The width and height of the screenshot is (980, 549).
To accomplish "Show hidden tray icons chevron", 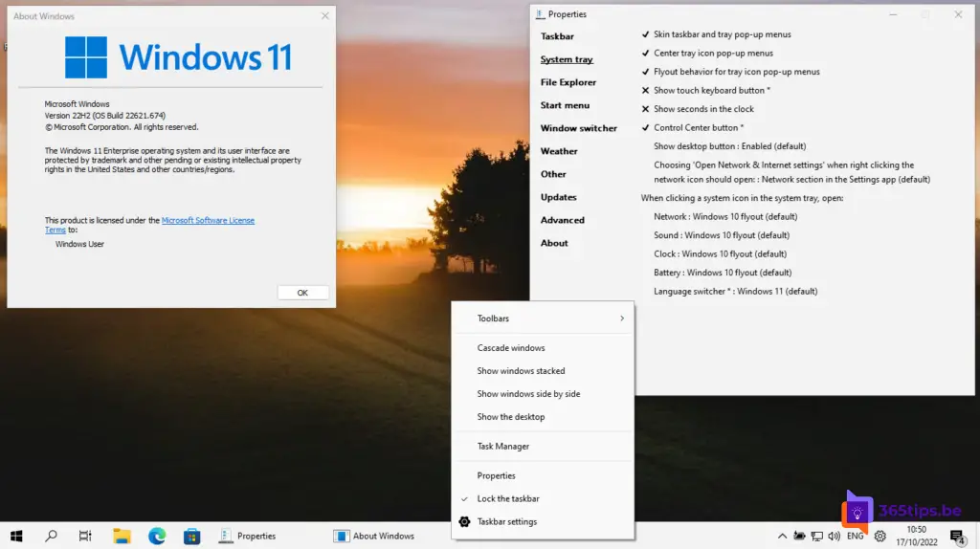I will click(782, 537).
